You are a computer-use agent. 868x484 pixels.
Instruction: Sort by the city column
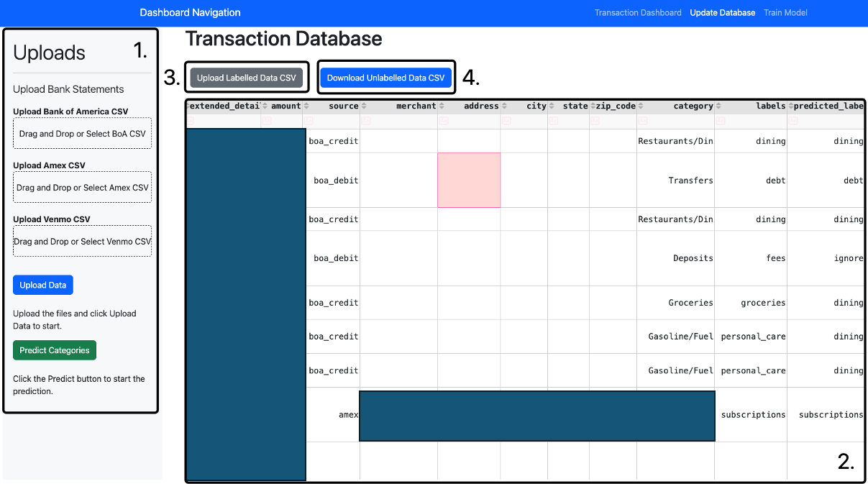(x=506, y=106)
